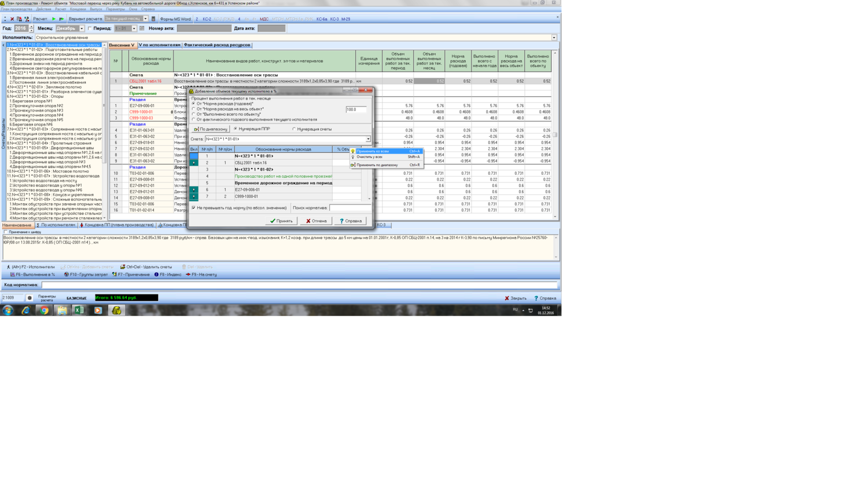Enable the Период checkbox
Image resolution: width=868 pixels, height=495 pixels.
tap(90, 28)
